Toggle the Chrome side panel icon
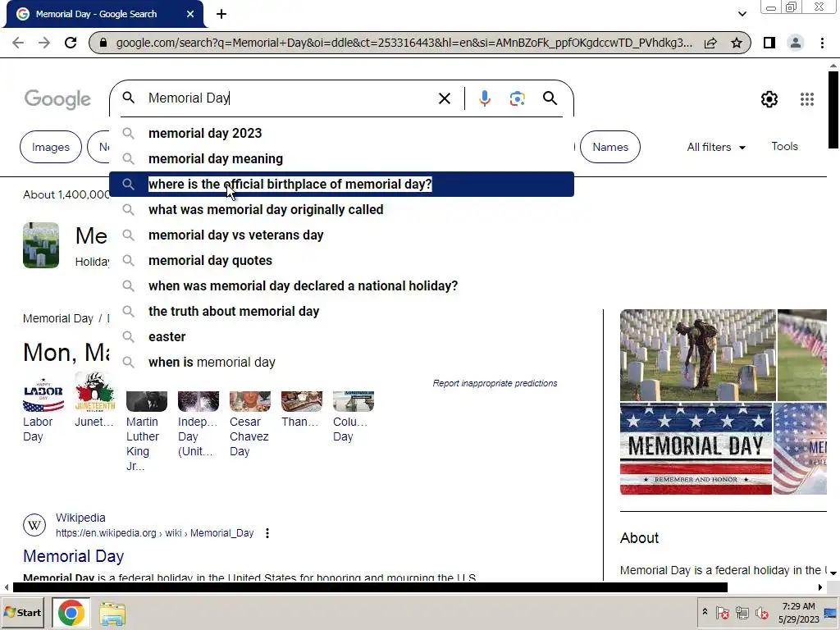Screen dimensions: 840x630 pos(769,43)
